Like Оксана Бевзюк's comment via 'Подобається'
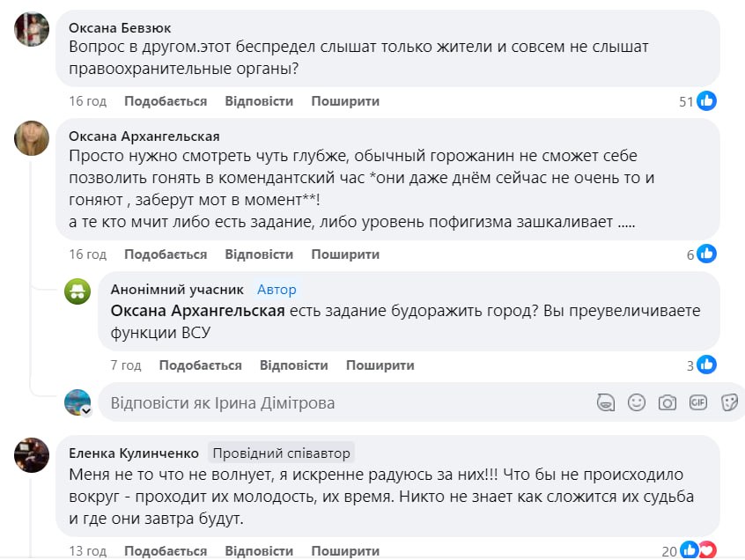The width and height of the screenshot is (745, 560). [166, 101]
